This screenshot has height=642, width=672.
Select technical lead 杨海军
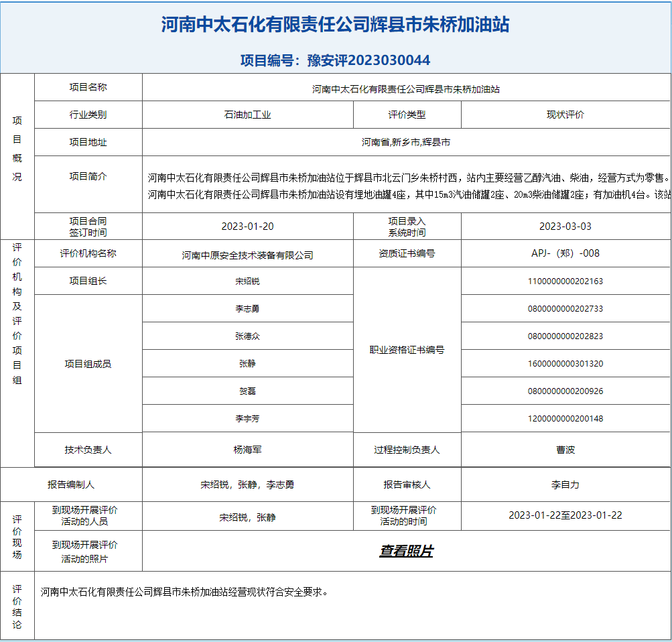click(247, 450)
